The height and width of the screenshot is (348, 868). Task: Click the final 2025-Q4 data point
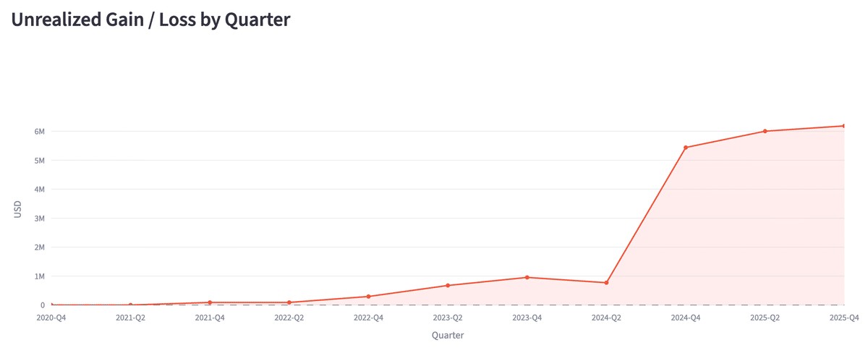[843, 126]
